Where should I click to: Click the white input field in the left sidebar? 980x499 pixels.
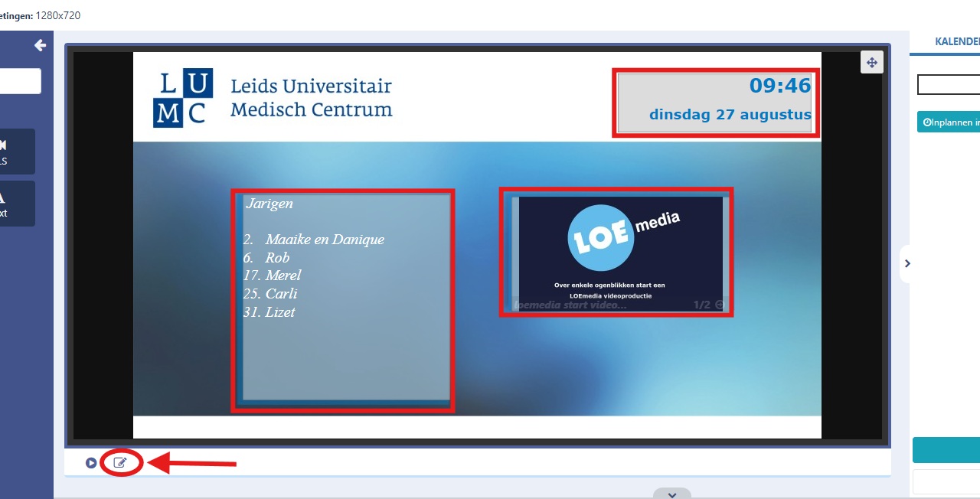pyautogui.click(x=20, y=81)
